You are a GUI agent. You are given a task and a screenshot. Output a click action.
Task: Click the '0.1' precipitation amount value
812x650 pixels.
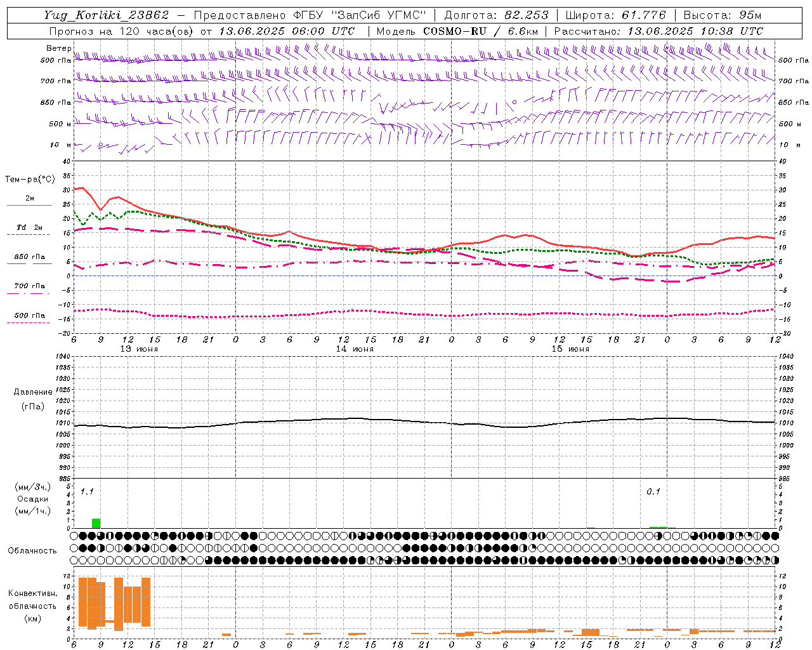coord(653,491)
